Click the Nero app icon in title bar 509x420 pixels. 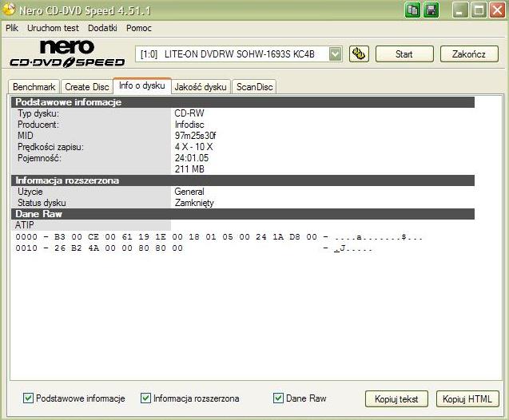point(9,9)
